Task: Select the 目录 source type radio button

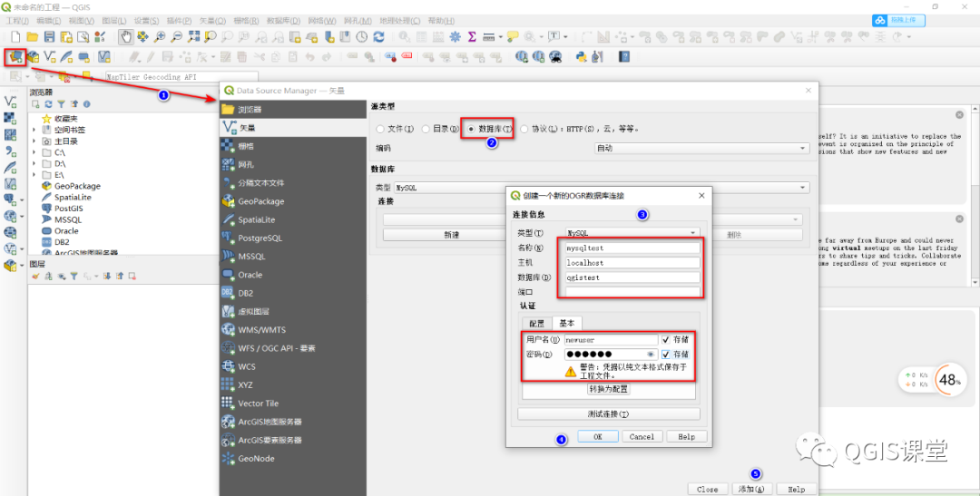Action: point(425,129)
